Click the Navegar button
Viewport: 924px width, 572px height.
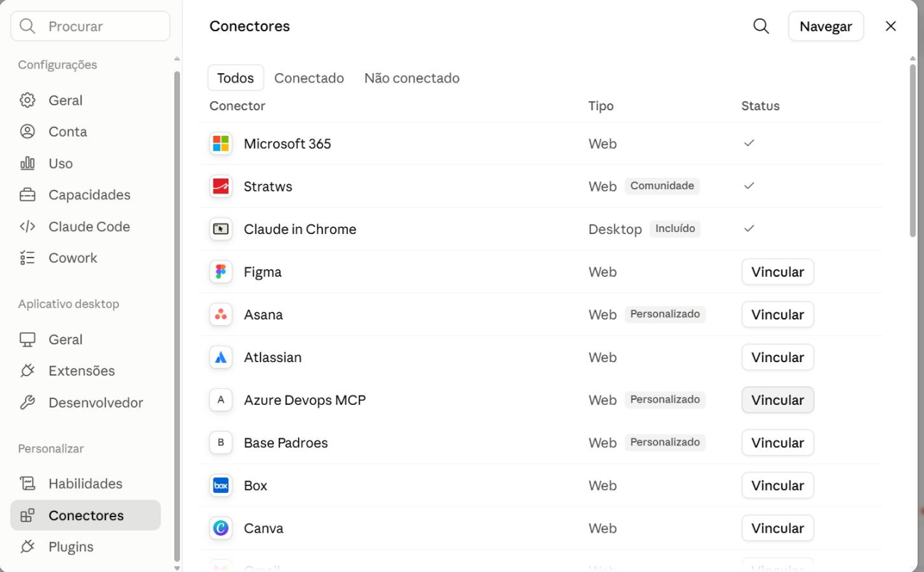click(x=826, y=26)
